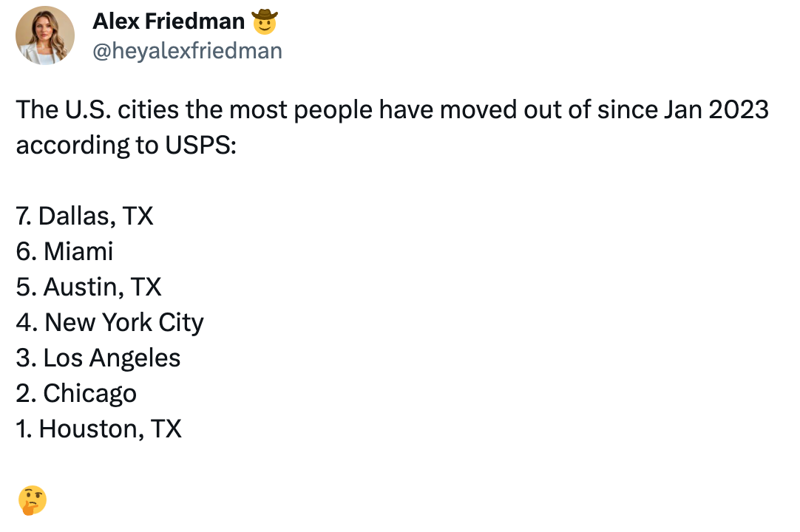The width and height of the screenshot is (800, 532).
Task: Open the @heyalexfriedman handle
Action: (187, 50)
